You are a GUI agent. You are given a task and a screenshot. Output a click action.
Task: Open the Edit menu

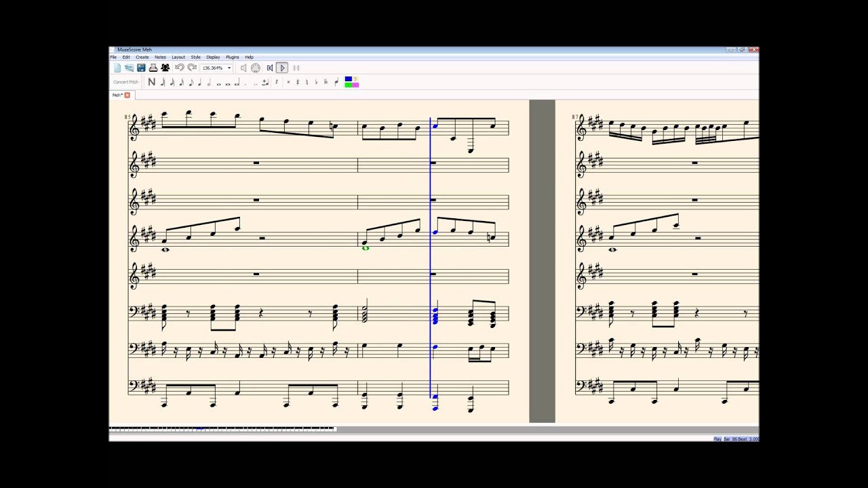[126, 57]
